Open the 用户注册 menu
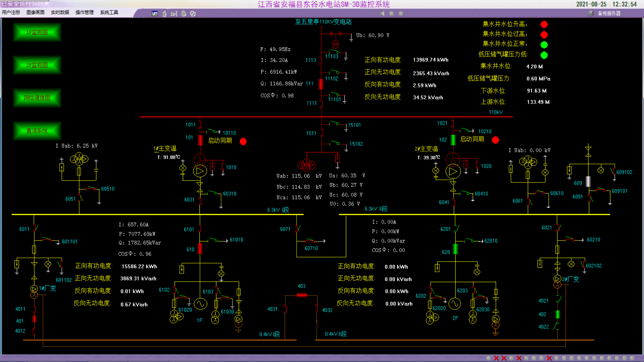 [11, 12]
